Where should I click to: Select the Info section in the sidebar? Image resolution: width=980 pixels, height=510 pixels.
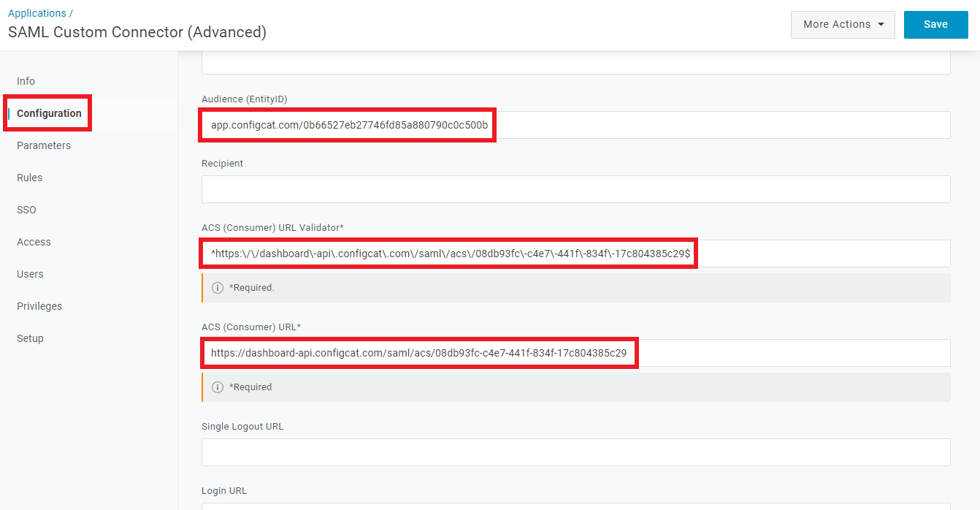(26, 80)
